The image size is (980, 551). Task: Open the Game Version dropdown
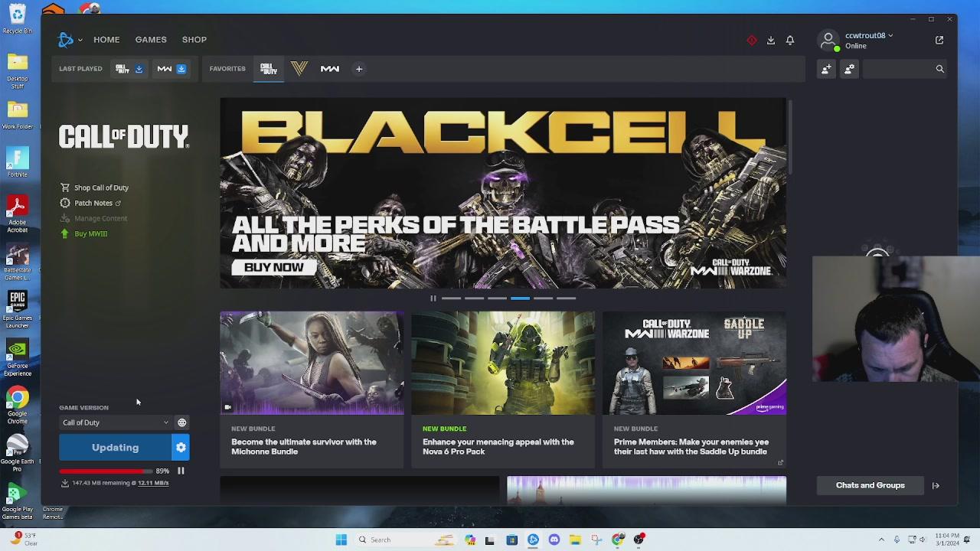[x=116, y=422]
